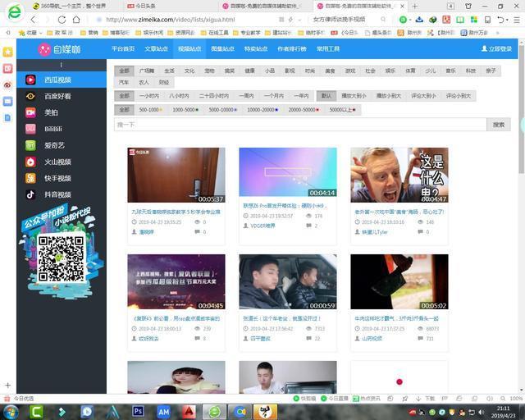Open the 抖音视频 icon in sidebar
The height and width of the screenshot is (420, 525).
coord(30,194)
